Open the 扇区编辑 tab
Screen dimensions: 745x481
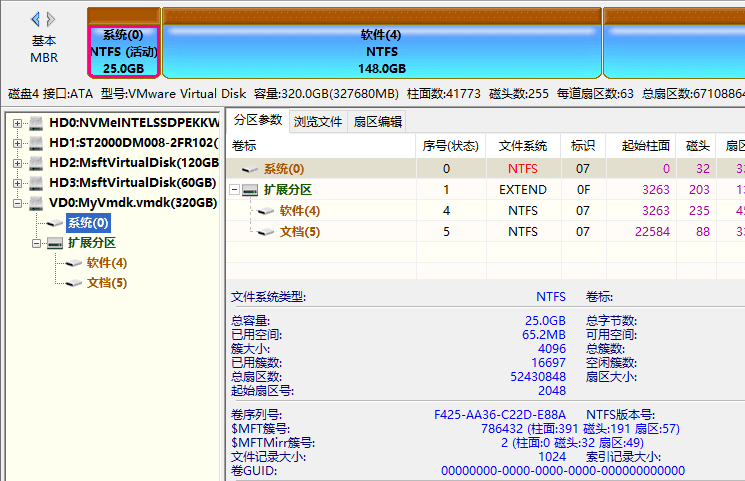pos(378,122)
